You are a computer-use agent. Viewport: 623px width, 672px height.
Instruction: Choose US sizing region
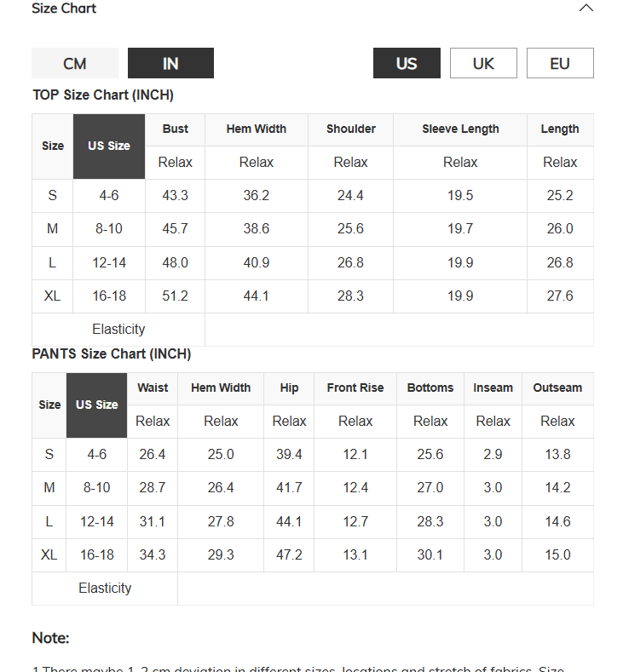[x=407, y=63]
